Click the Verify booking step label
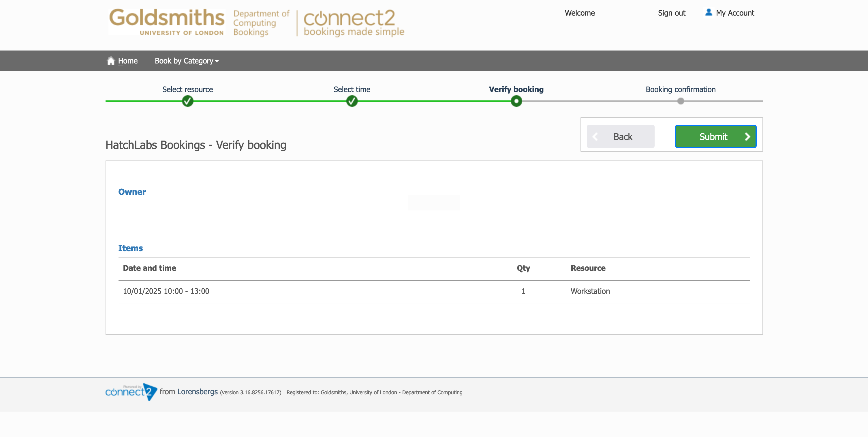 click(x=516, y=89)
